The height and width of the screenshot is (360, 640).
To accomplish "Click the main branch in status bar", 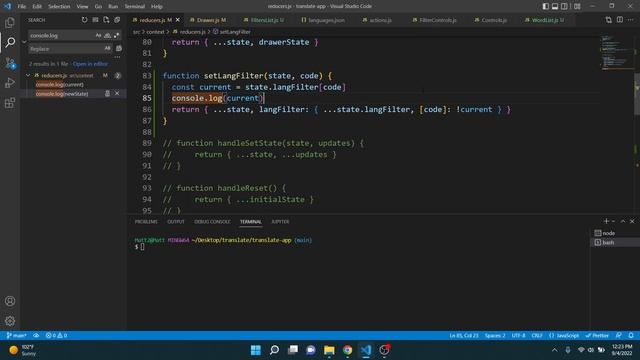I will click(16, 336).
